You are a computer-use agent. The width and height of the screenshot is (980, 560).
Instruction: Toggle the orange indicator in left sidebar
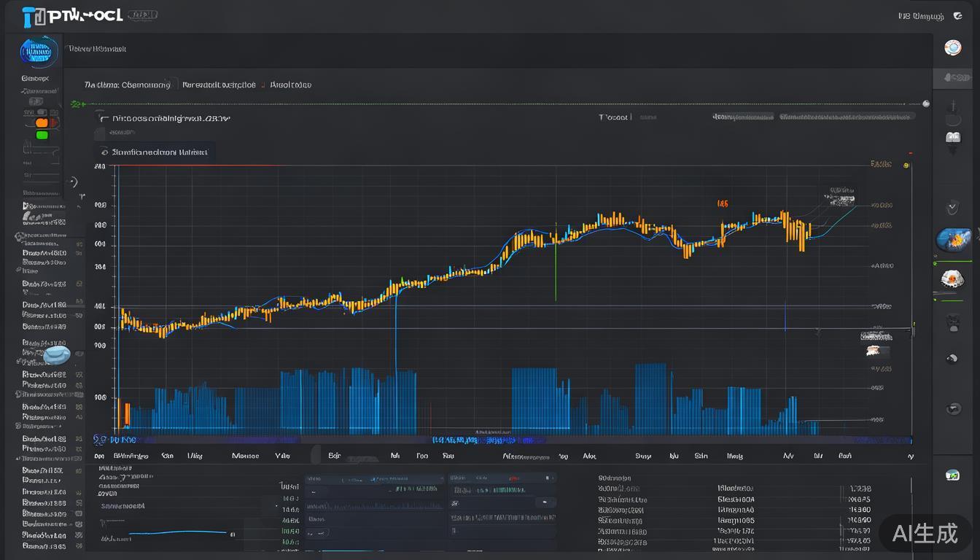point(42,123)
